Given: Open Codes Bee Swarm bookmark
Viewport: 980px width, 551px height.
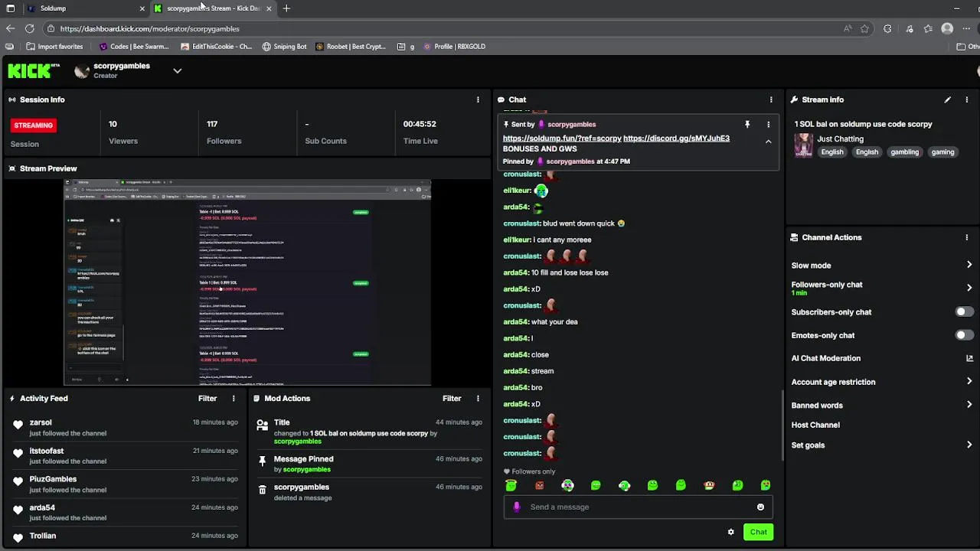Looking at the screenshot, I should [133, 46].
